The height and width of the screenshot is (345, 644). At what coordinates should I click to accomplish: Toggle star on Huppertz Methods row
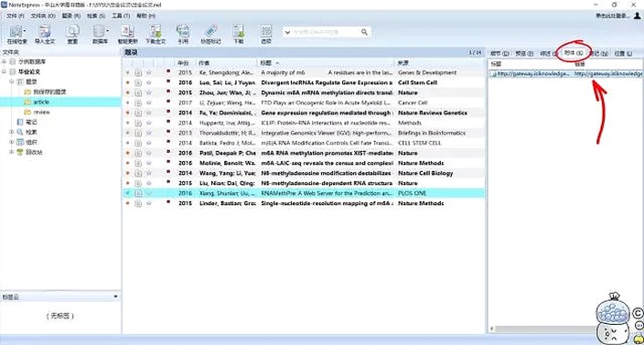tap(149, 123)
